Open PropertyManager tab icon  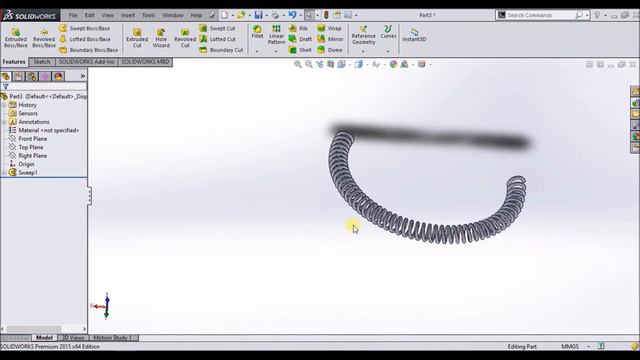tap(19, 76)
